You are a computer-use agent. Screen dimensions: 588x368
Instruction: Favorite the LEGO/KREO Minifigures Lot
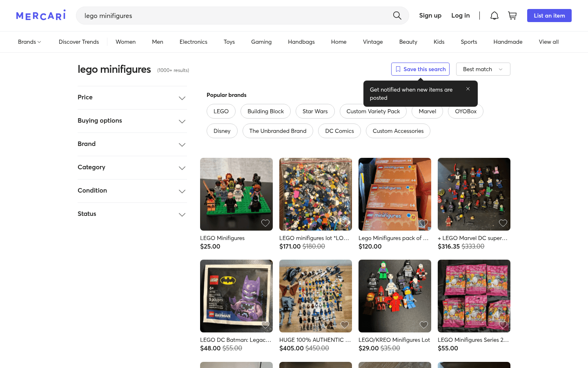tap(424, 325)
